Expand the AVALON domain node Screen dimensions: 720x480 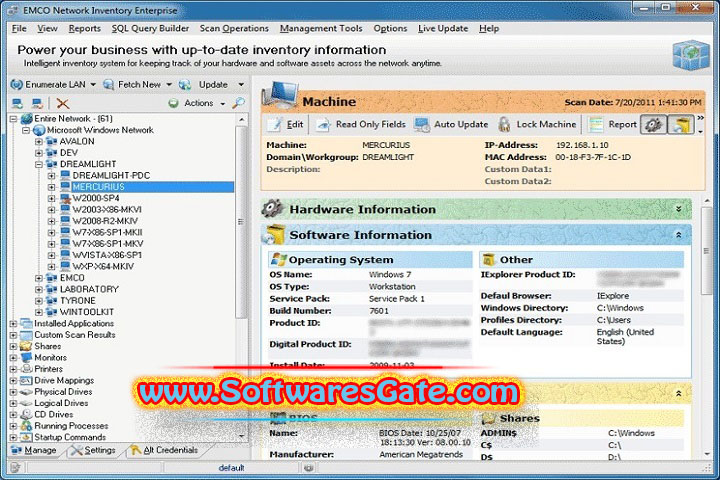[x=39, y=141]
